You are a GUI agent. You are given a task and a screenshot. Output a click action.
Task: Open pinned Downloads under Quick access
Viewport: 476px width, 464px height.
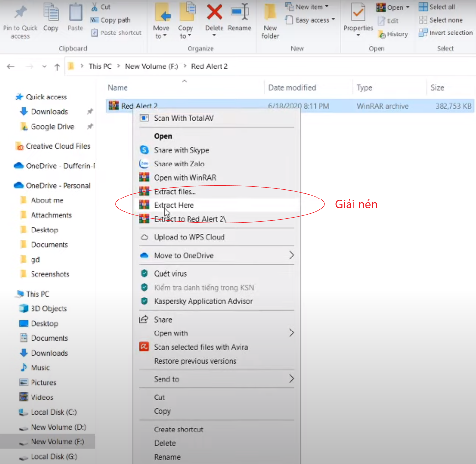(x=44, y=111)
